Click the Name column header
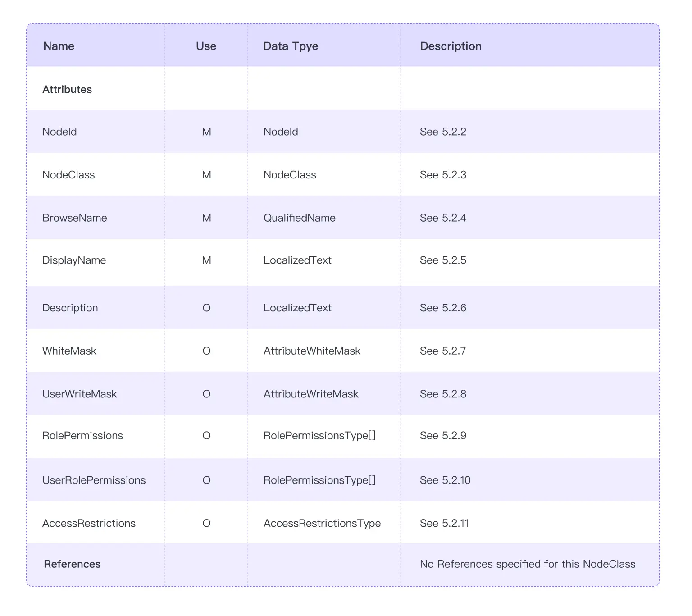692x616 pixels. click(59, 46)
